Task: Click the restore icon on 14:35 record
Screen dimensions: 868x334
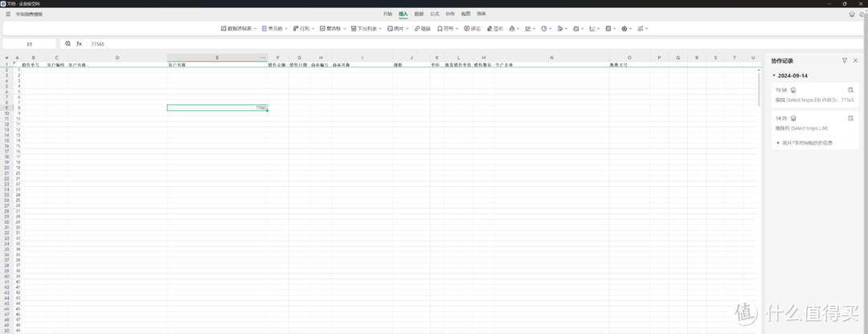Action: click(x=850, y=118)
